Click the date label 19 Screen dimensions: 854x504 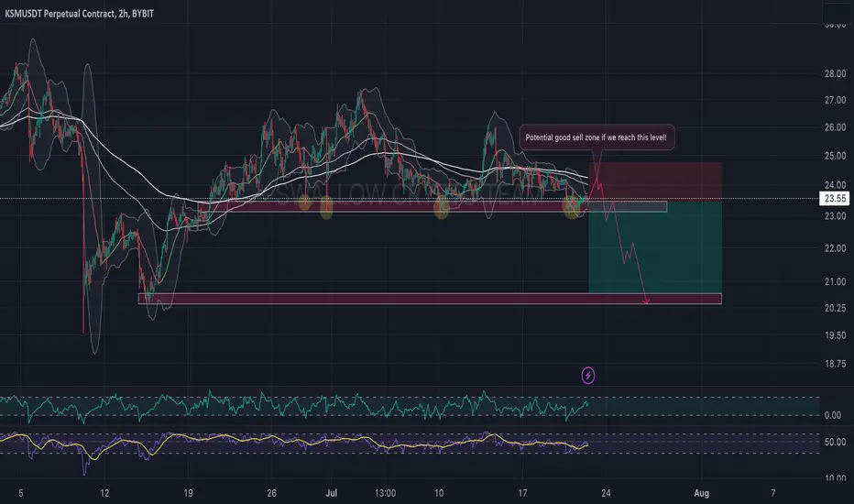click(188, 493)
